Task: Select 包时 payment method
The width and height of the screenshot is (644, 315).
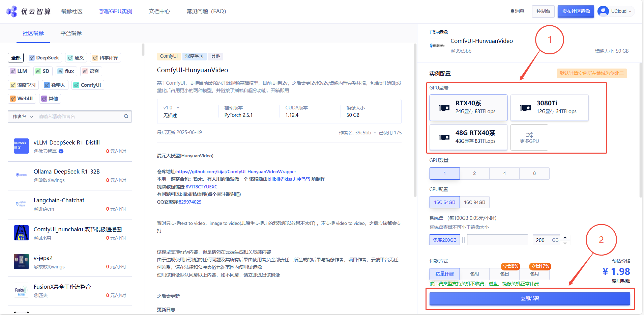Action: (474, 274)
